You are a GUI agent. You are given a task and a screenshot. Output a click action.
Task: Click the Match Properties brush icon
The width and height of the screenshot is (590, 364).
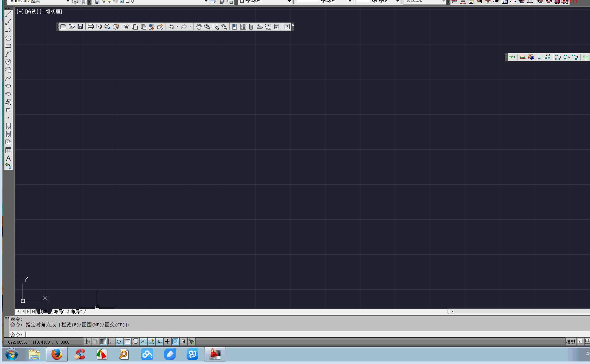[152, 27]
